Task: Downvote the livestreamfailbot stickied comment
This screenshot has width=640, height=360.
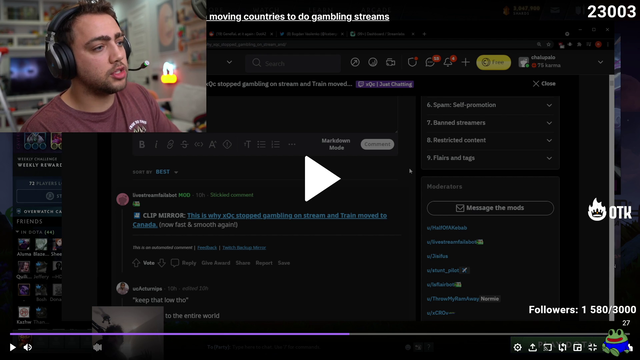Action: click(x=162, y=263)
